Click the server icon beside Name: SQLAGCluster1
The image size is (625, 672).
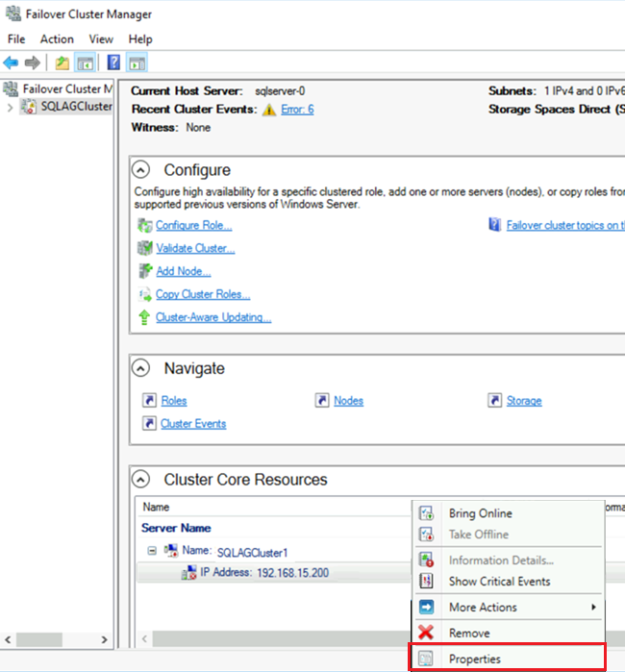tap(171, 551)
